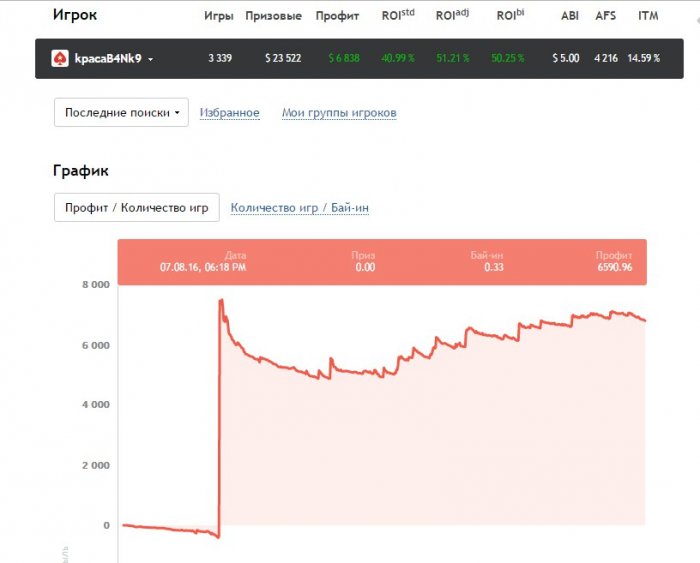Image resolution: width=700 pixels, height=563 pixels.
Task: Click the ABI value $ 5.00
Action: pyautogui.click(x=566, y=58)
